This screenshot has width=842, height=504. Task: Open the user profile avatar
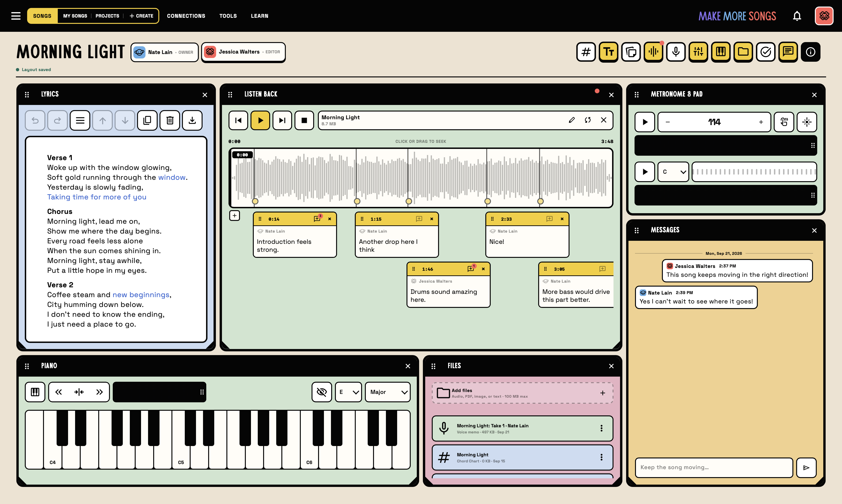pyautogui.click(x=824, y=16)
